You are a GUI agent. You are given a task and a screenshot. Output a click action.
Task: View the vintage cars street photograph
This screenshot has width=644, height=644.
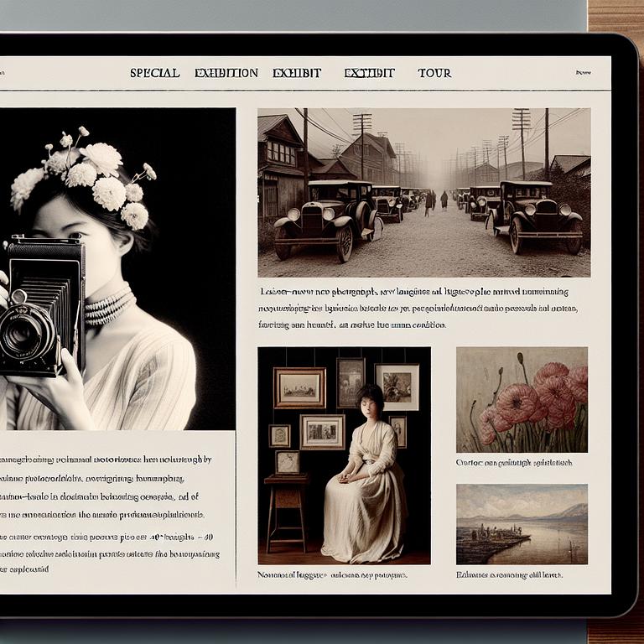coord(423,192)
